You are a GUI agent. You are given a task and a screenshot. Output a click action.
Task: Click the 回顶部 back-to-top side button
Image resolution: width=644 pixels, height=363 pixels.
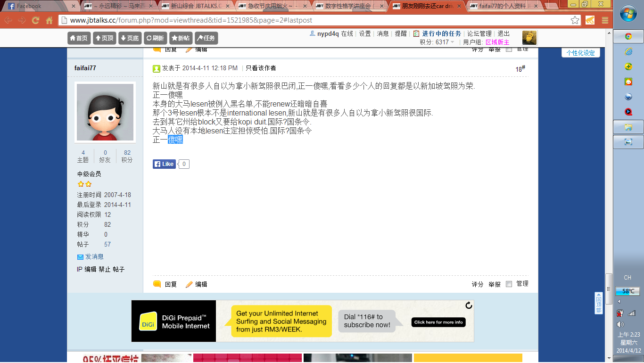(598, 303)
